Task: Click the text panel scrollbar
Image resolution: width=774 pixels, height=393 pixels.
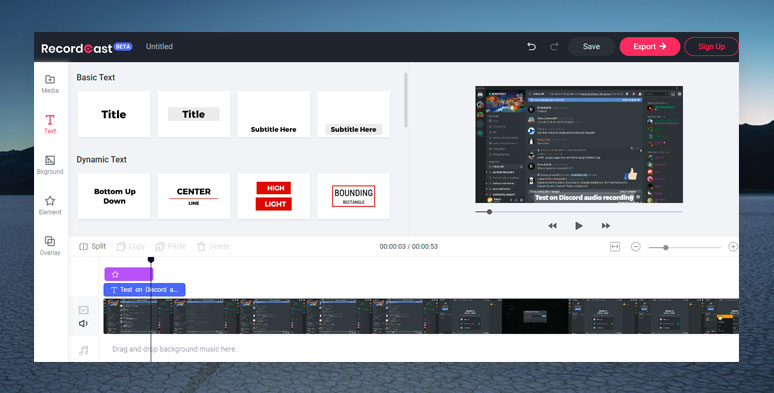Action: tap(406, 100)
